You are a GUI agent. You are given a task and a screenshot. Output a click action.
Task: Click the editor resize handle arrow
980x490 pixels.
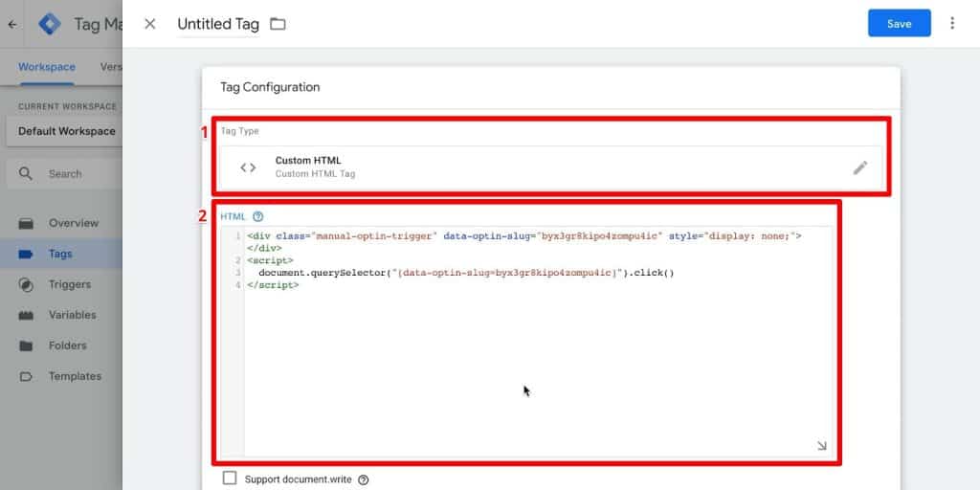tap(822, 446)
